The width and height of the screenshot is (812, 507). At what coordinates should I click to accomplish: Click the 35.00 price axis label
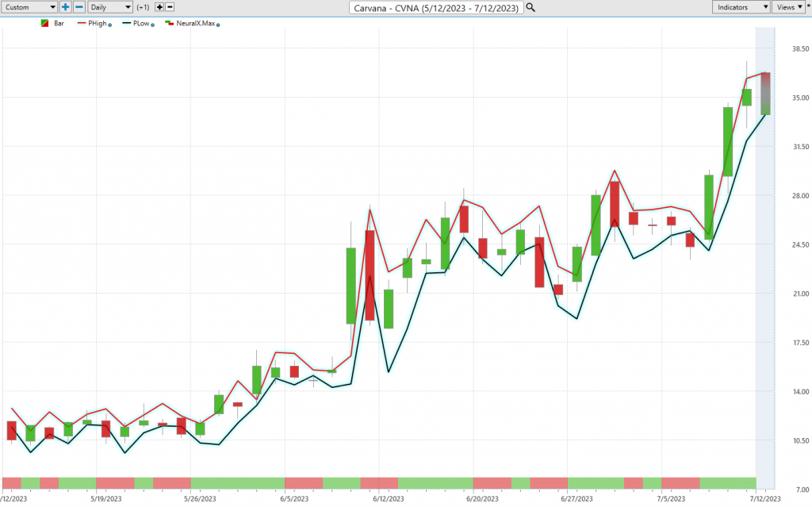pos(800,98)
